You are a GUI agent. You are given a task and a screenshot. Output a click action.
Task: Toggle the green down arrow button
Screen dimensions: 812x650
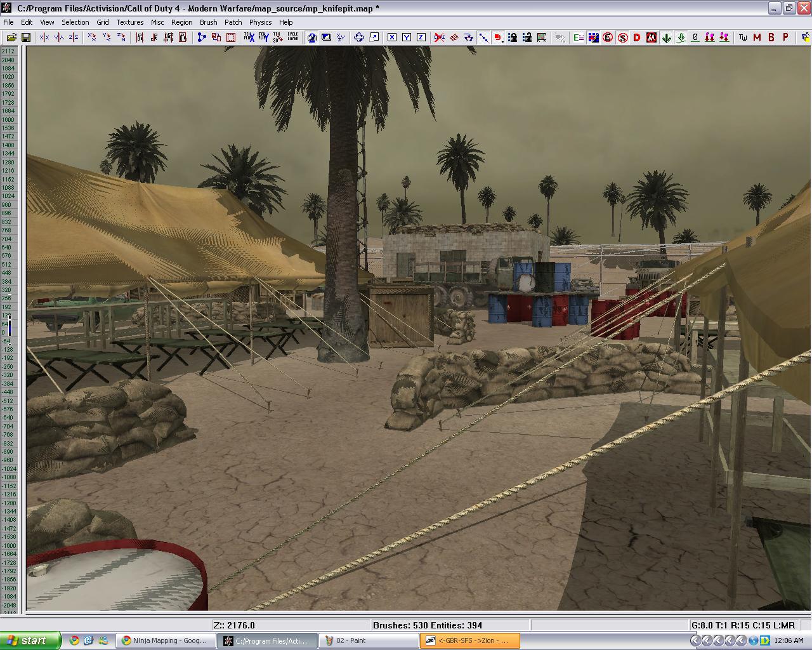667,37
